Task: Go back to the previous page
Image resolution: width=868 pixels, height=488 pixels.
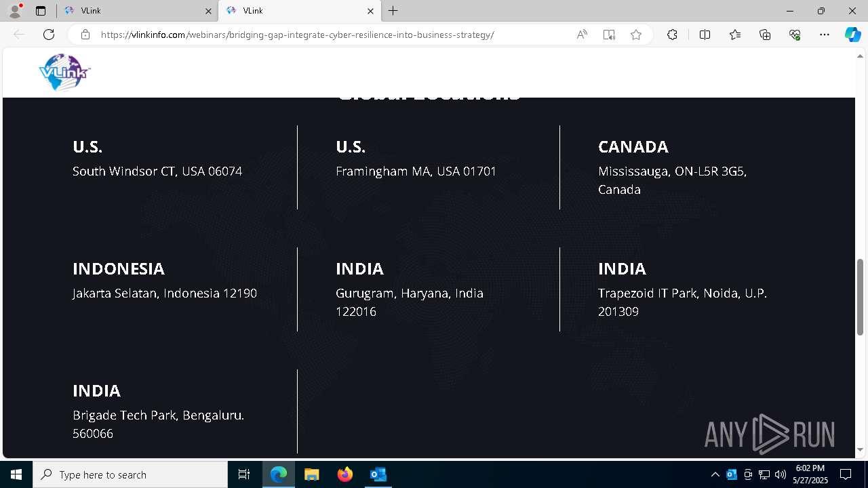Action: click(19, 35)
